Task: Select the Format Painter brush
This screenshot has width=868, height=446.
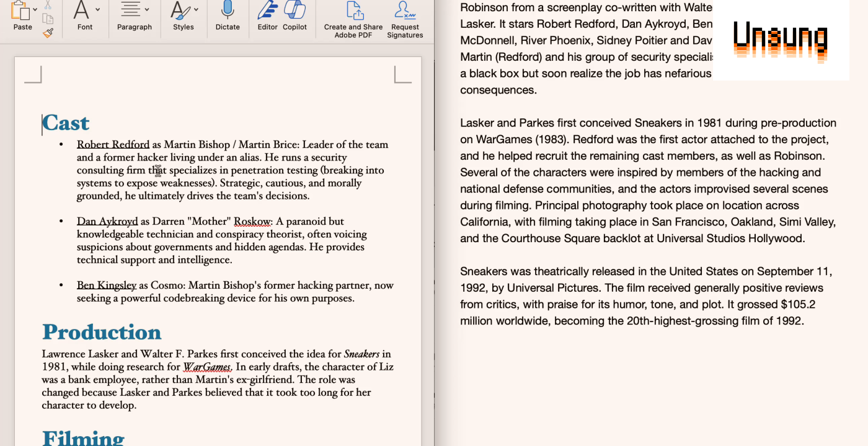Action: tap(48, 33)
